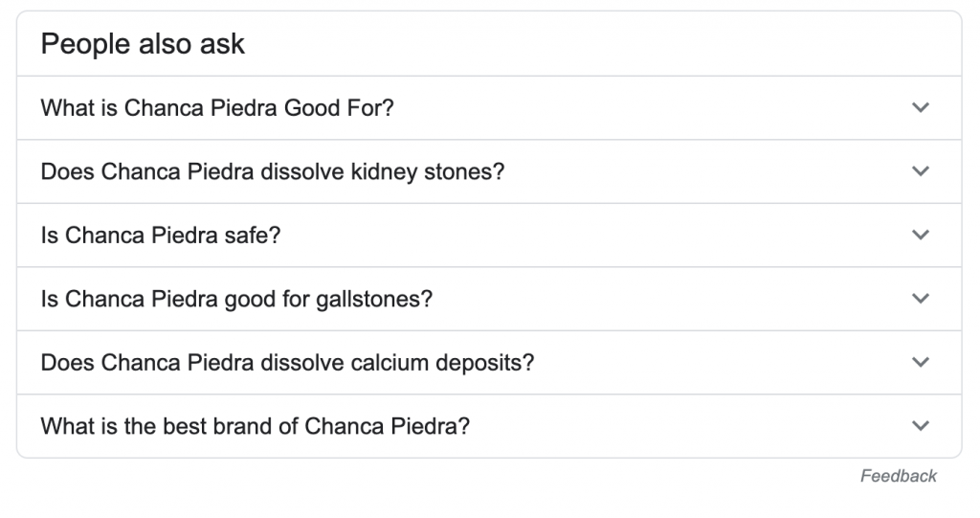Viewport: 980px width, 518px height.
Task: Open 'What is the best brand of Chanca Piedra?'
Action: coord(489,426)
